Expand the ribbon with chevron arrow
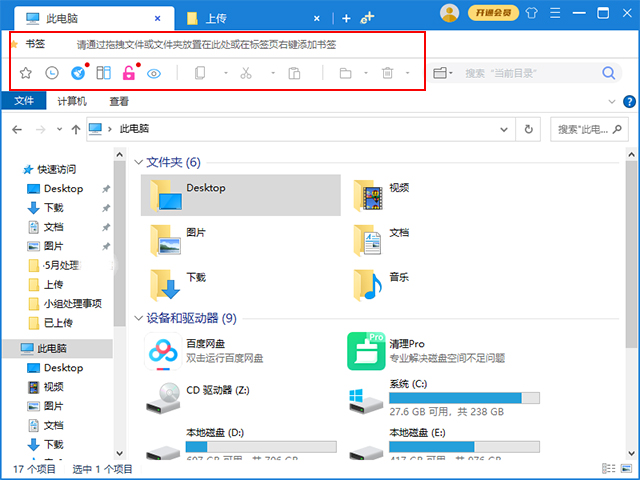 [611, 102]
